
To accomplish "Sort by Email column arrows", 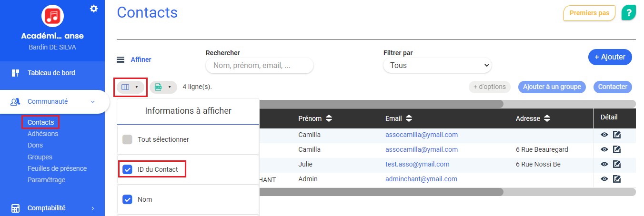I will 409,118.
